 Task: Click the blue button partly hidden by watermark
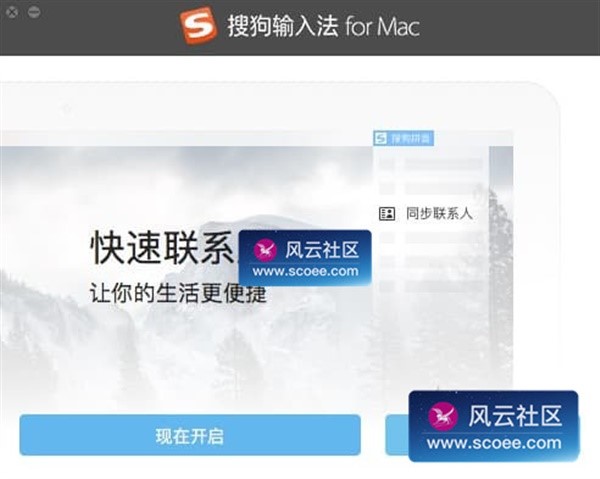tap(397, 435)
